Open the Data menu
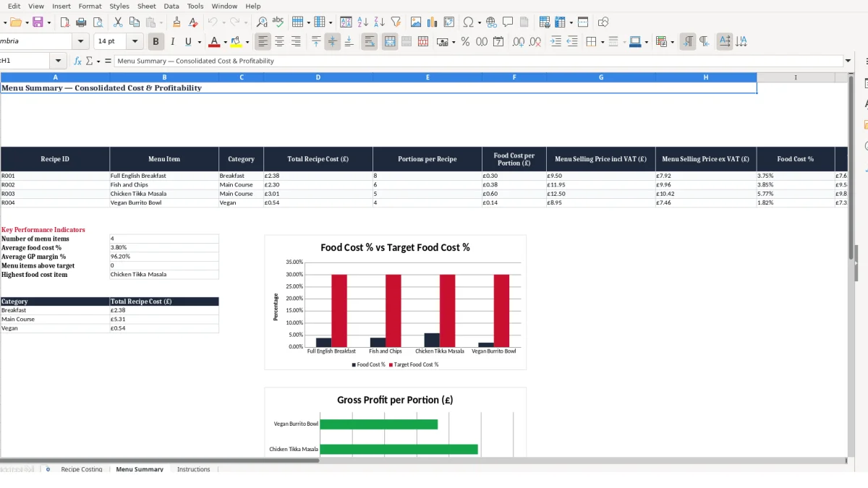Viewport: 868px width, 488px height. click(171, 6)
